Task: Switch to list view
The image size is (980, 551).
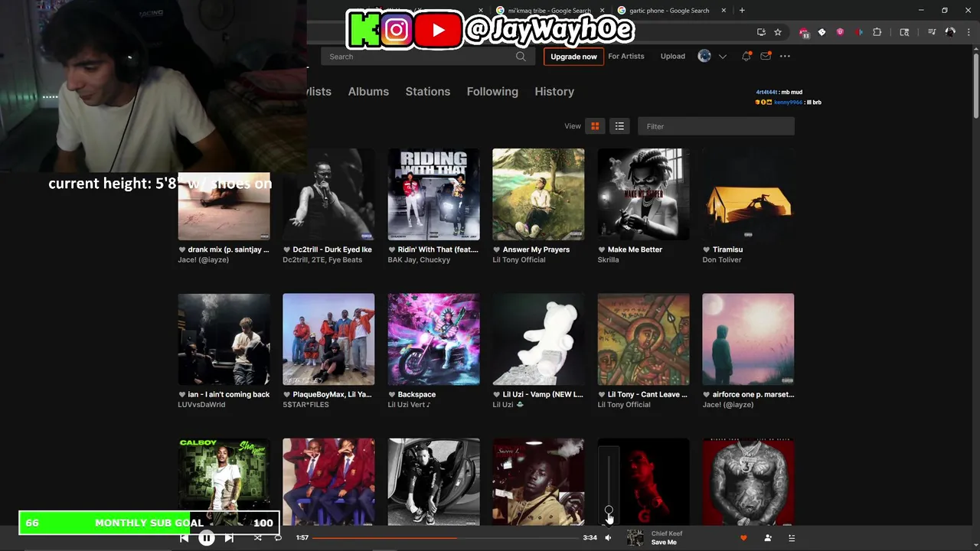Action: click(619, 126)
